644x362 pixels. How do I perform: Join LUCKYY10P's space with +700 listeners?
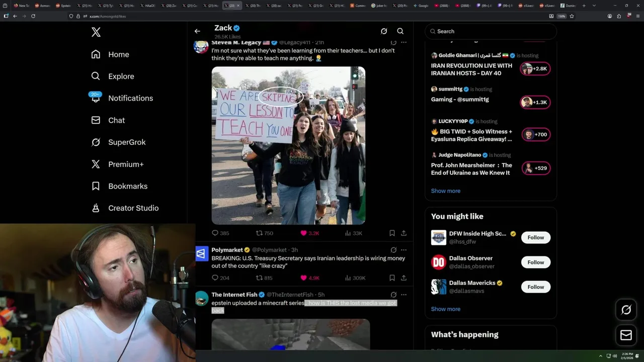pos(535,134)
